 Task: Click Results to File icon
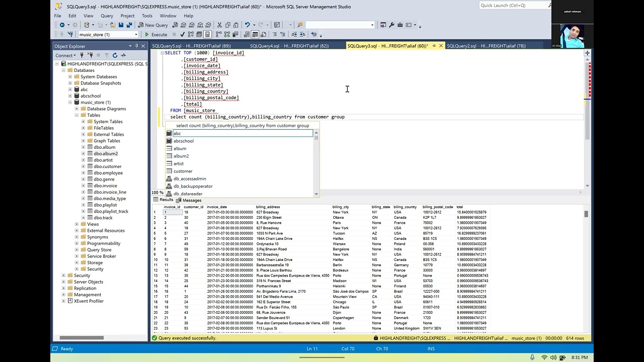click(x=263, y=34)
